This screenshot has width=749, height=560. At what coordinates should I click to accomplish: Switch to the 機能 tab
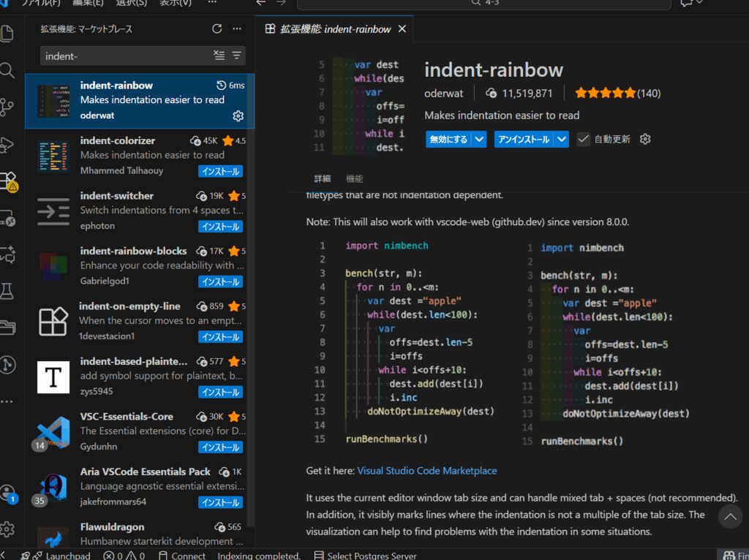point(354,178)
